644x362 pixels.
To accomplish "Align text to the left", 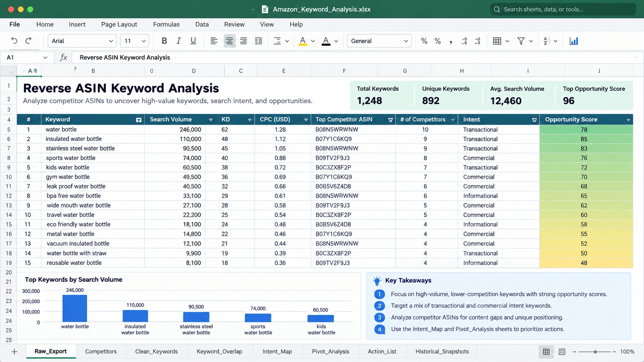I will 214,41.
